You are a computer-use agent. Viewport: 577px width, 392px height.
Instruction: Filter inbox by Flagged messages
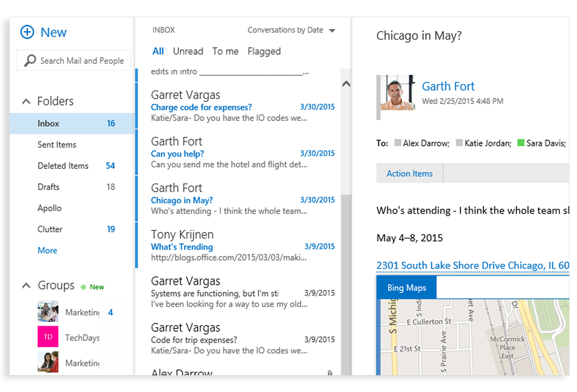pyautogui.click(x=264, y=51)
